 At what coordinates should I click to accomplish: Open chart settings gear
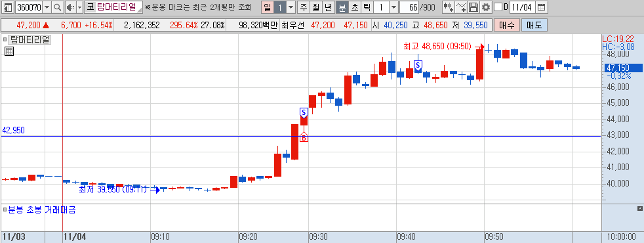click(486, 7)
